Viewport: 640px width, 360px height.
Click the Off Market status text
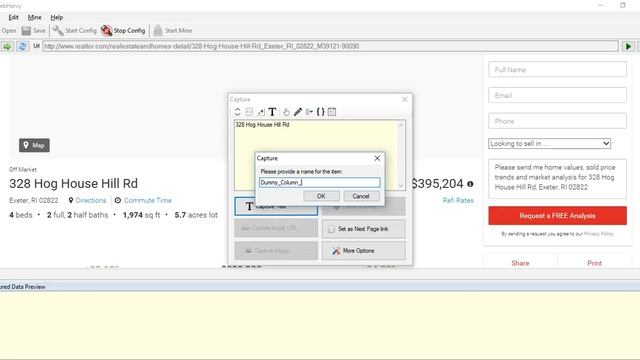23,169
